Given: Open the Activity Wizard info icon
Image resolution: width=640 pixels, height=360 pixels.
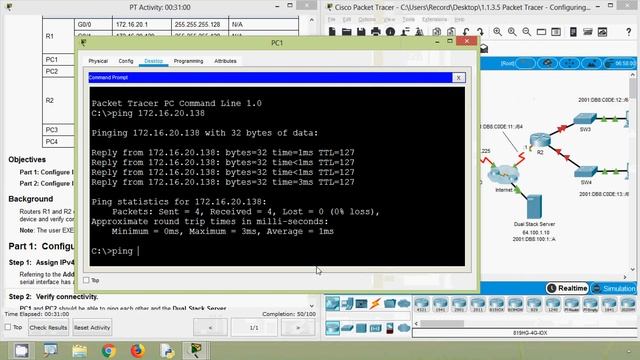Looking at the screenshot, I should [x=390, y=32].
